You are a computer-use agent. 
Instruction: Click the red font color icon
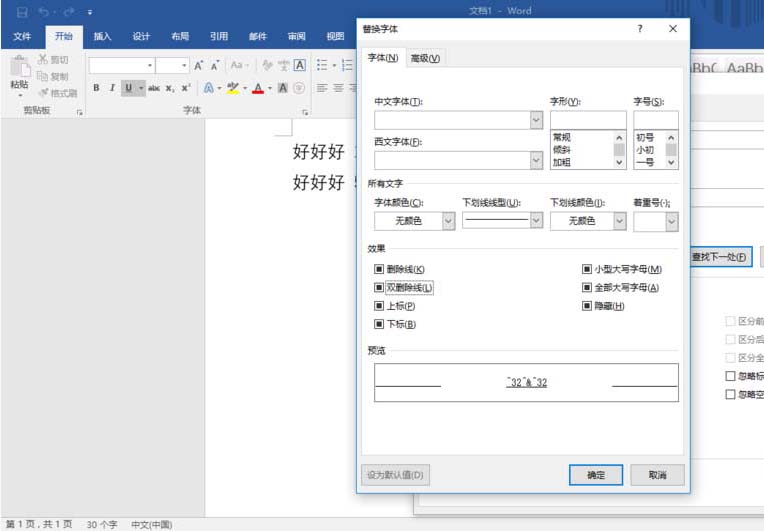257,88
